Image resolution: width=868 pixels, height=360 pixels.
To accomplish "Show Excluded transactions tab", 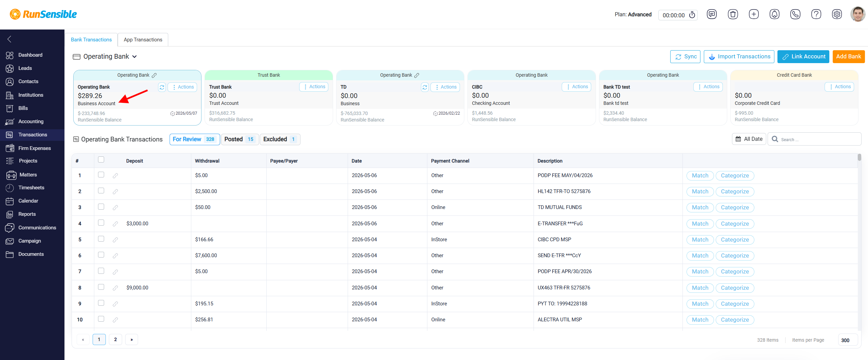I will 280,139.
